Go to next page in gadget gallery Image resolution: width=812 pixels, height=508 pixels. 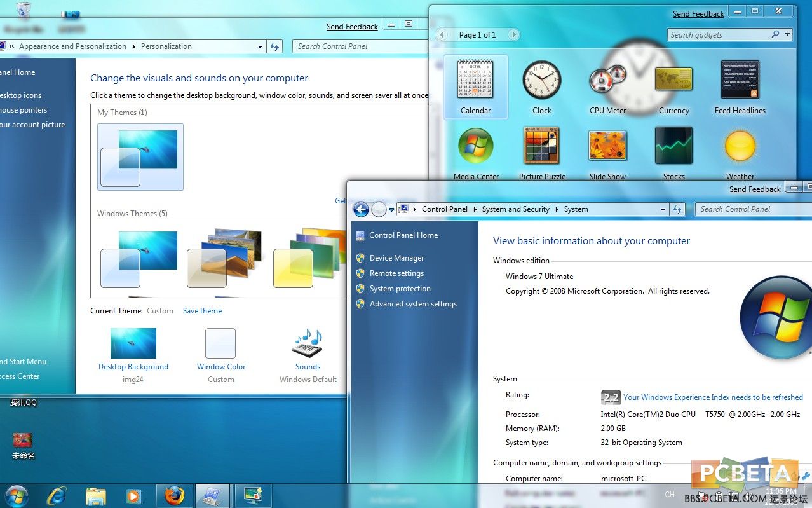click(x=514, y=35)
